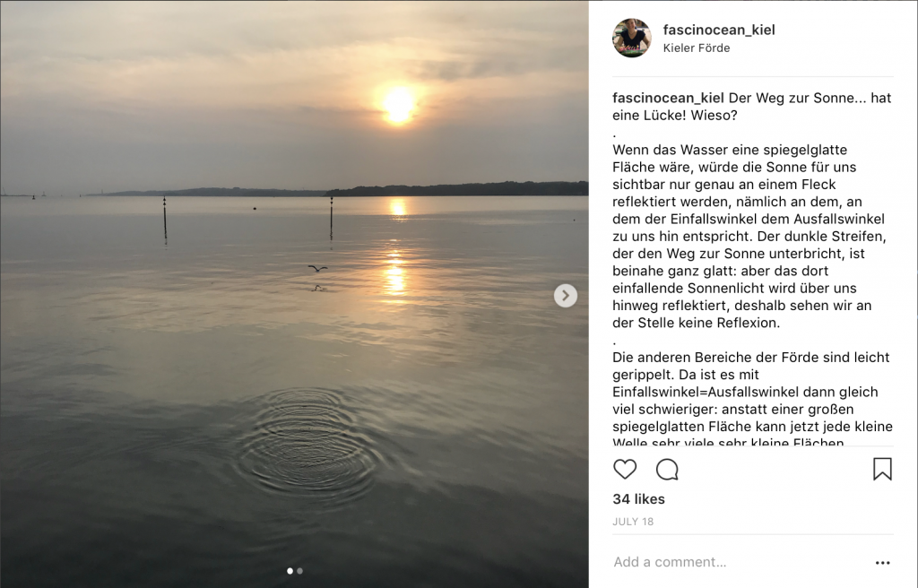Open the Kieler Förde location link

coord(696,48)
